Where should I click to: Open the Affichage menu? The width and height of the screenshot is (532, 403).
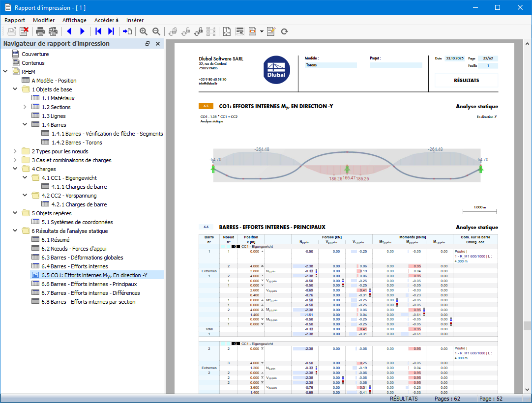coord(74,20)
